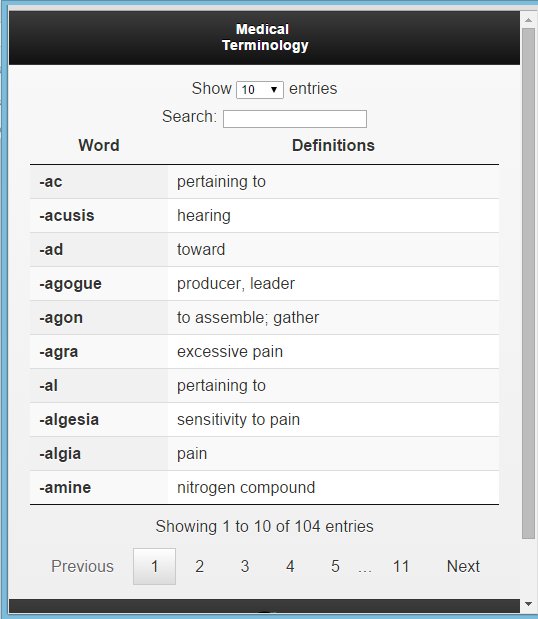The image size is (538, 619).
Task: Select the -algesia row
Action: pyautogui.click(x=264, y=419)
